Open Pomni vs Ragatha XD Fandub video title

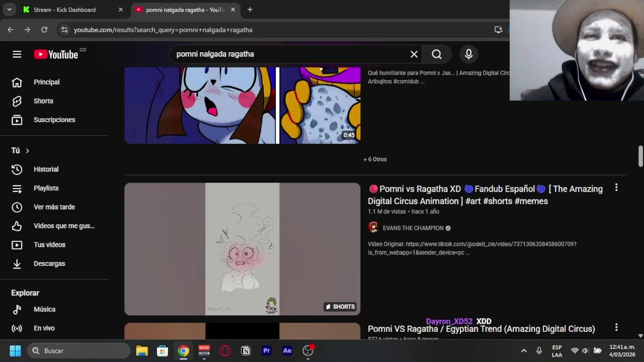[485, 195]
